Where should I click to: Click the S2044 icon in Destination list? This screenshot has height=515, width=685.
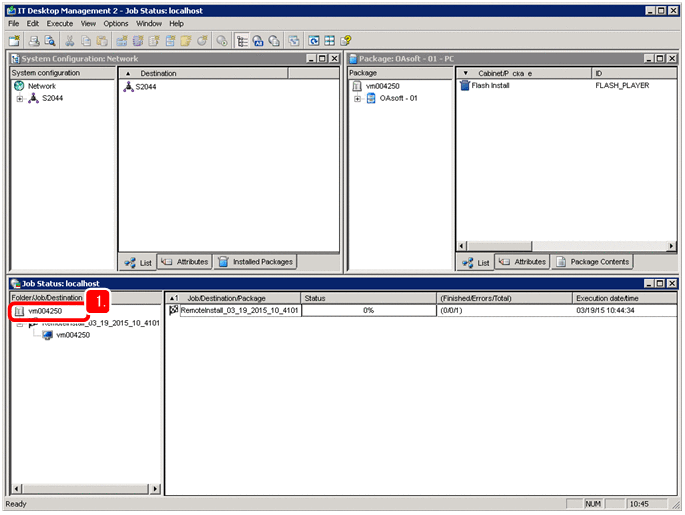[128, 87]
